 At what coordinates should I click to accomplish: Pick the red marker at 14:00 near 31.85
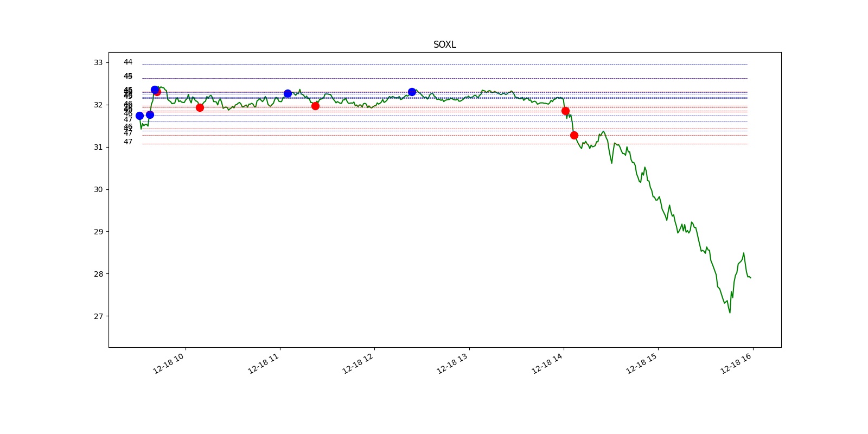pyautogui.click(x=565, y=111)
